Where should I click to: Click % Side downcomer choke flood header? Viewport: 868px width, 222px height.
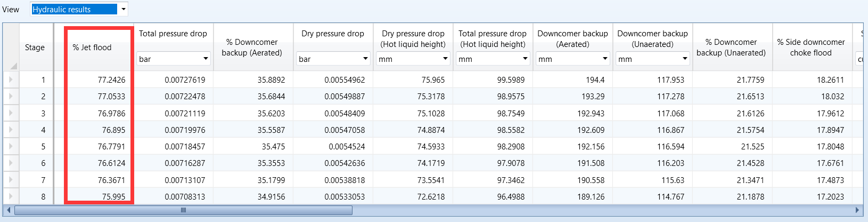tap(810, 47)
